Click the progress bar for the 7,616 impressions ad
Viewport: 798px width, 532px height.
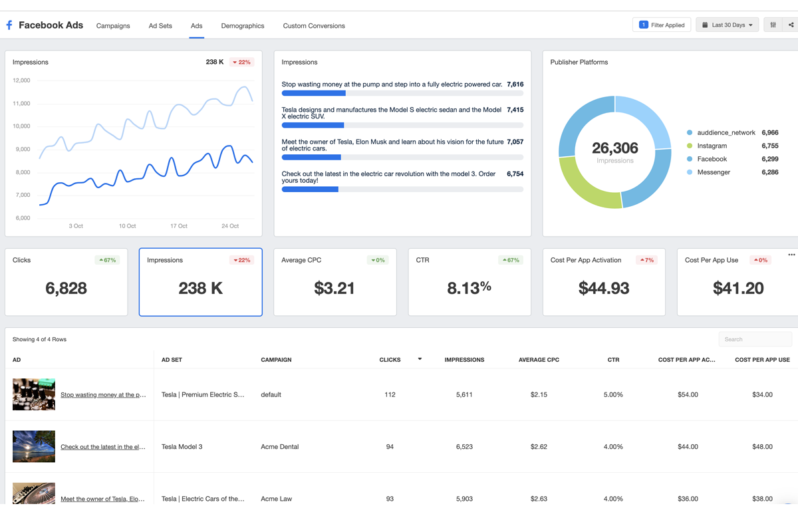[402, 94]
